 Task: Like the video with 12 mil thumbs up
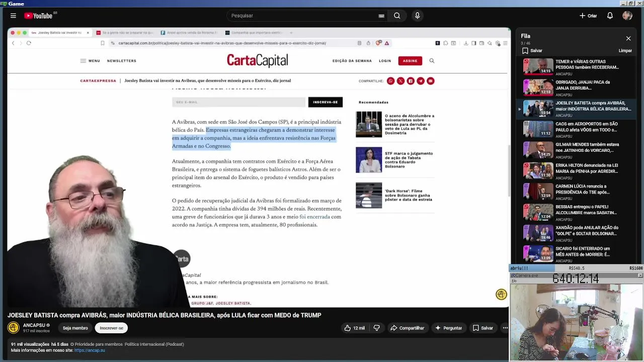point(354,328)
